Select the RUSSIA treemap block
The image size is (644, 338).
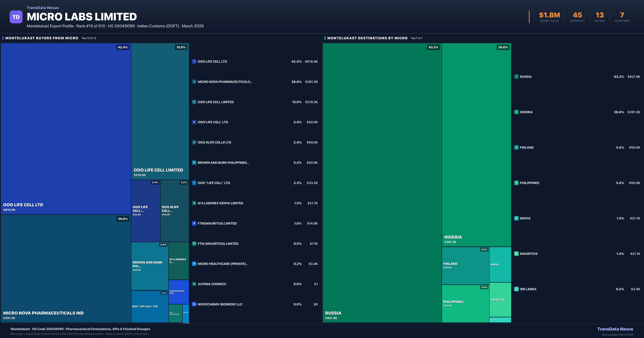coord(382,183)
